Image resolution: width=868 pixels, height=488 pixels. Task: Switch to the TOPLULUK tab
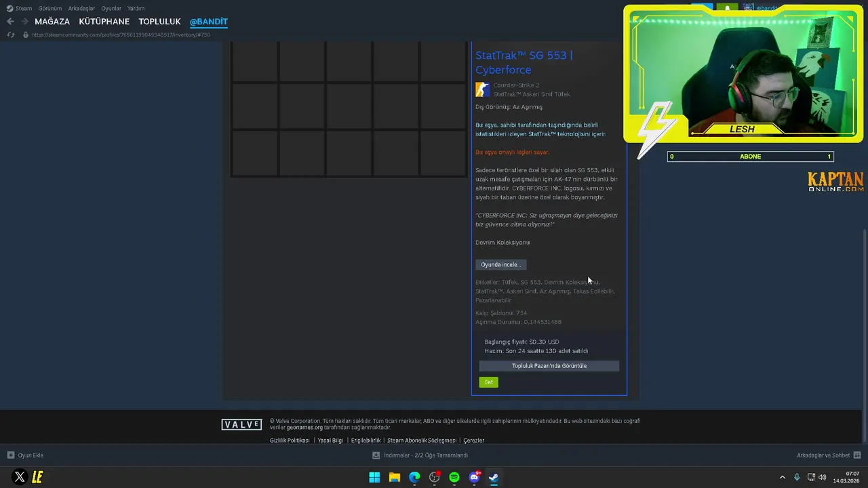[x=159, y=22]
